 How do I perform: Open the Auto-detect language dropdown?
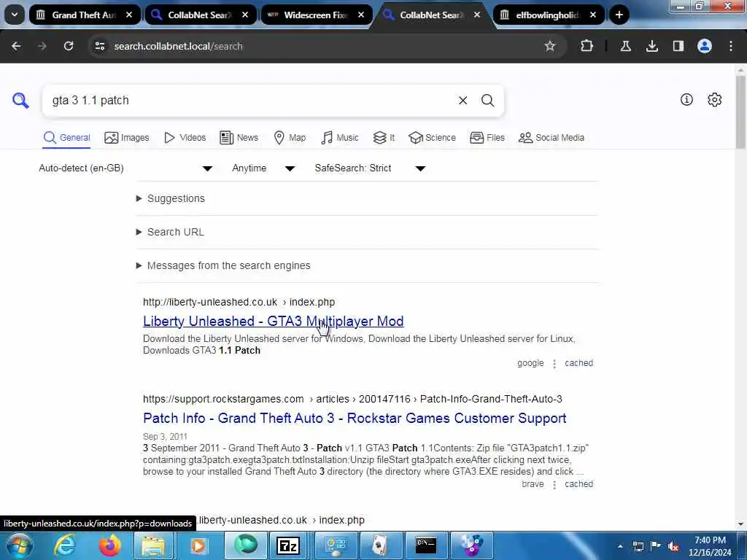pyautogui.click(x=125, y=168)
